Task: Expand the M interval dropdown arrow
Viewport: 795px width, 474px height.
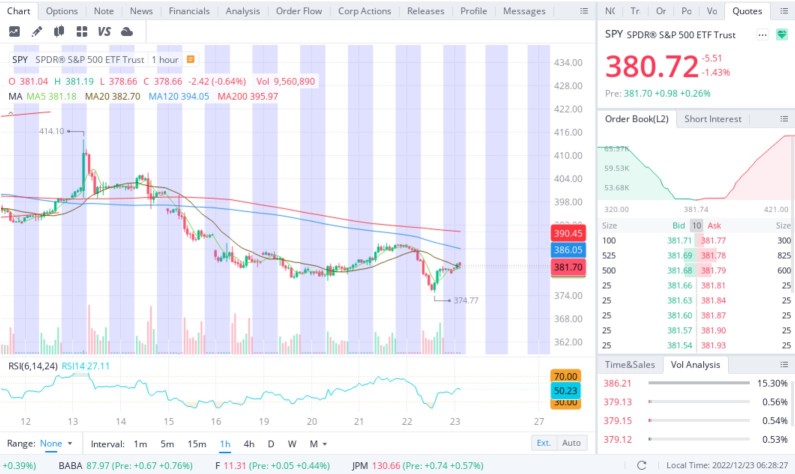Action: point(324,444)
